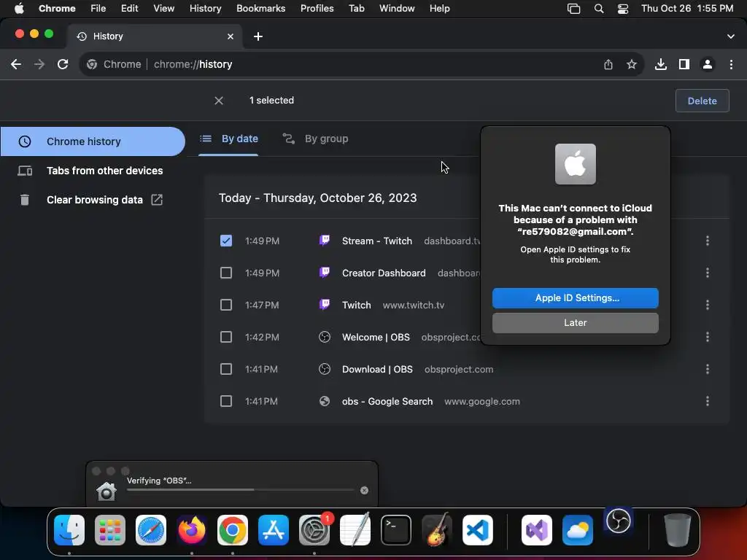Open Clear browsing data
Screen dimensions: 747x560
[x=93, y=200]
